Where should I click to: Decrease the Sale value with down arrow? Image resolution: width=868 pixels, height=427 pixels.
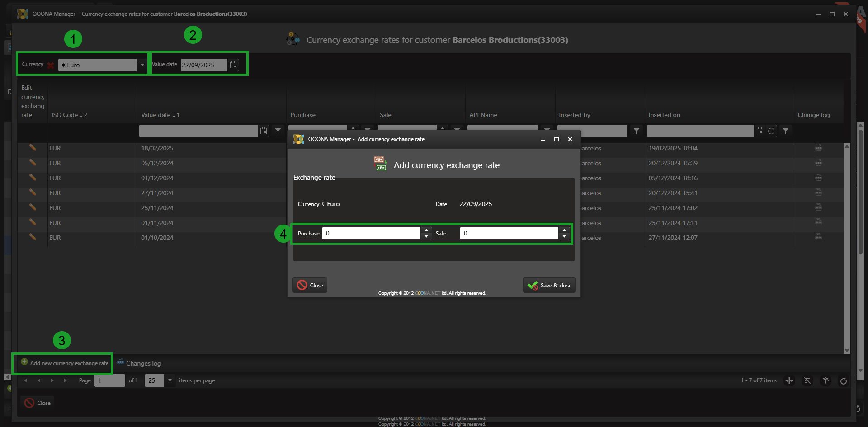point(564,236)
